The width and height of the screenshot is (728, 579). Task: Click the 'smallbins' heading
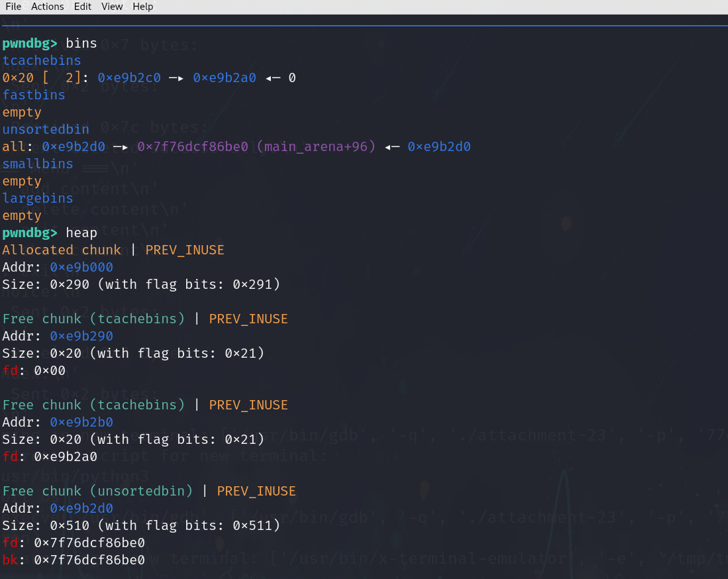click(x=38, y=164)
